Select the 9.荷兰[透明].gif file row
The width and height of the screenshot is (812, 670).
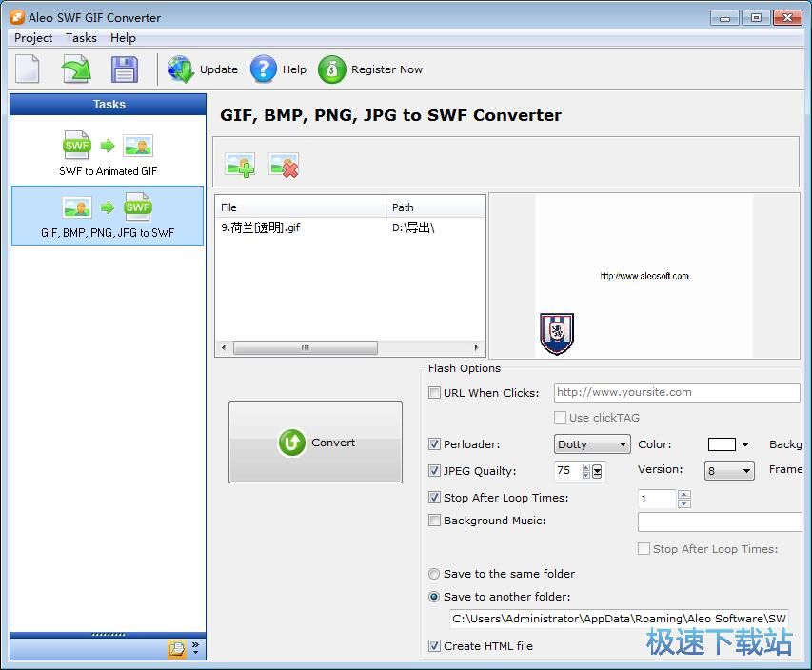(350, 227)
